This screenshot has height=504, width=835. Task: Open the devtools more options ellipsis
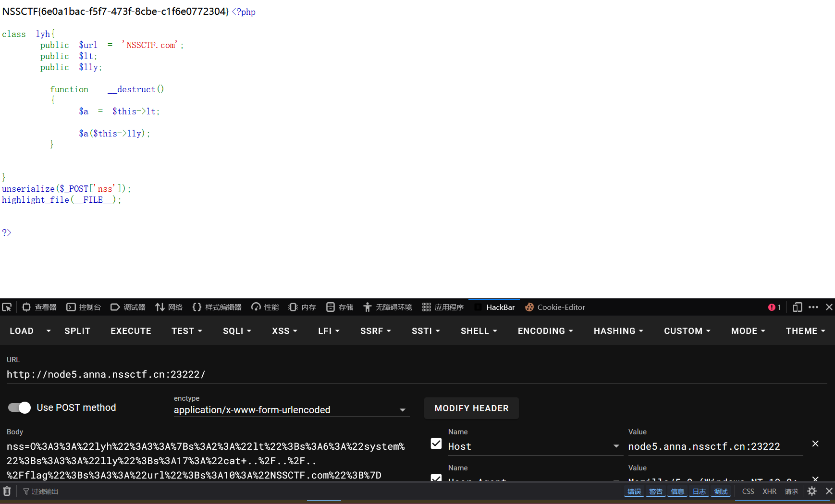(813, 307)
